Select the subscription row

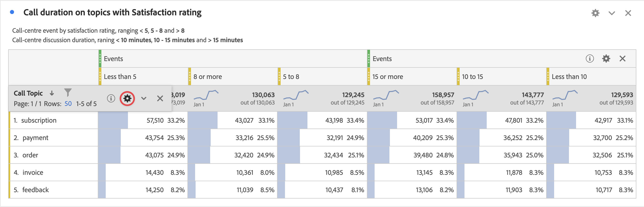click(39, 120)
